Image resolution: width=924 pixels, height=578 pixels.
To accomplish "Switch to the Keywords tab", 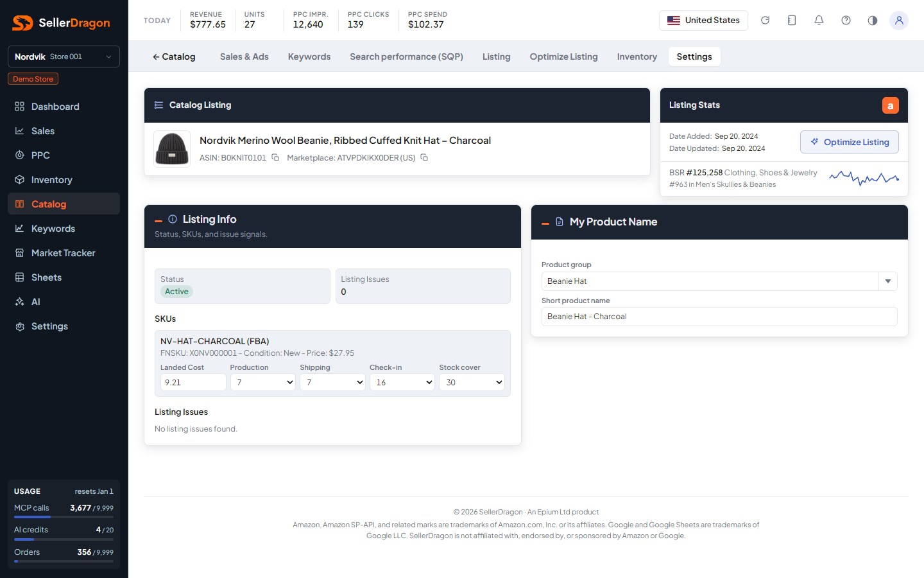I will pos(309,57).
